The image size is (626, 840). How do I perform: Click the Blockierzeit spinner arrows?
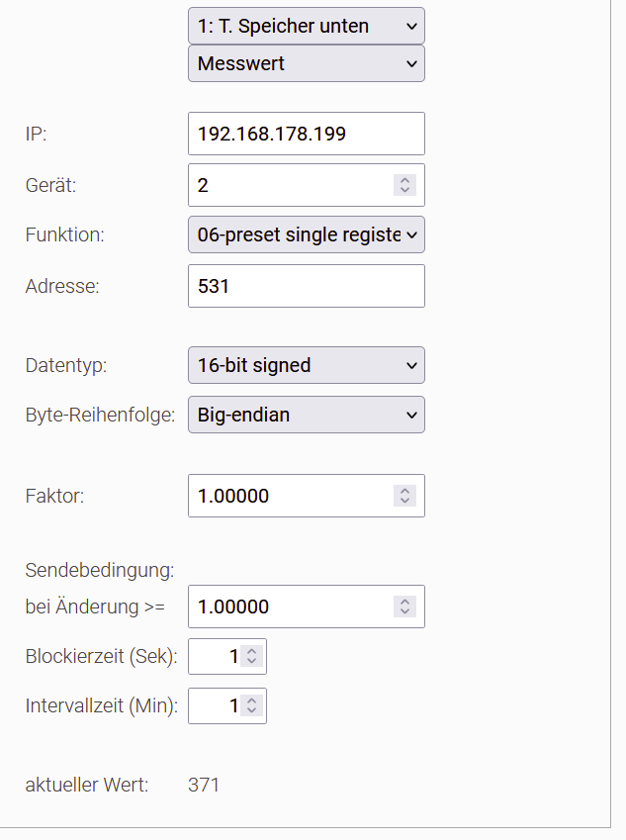(x=251, y=656)
